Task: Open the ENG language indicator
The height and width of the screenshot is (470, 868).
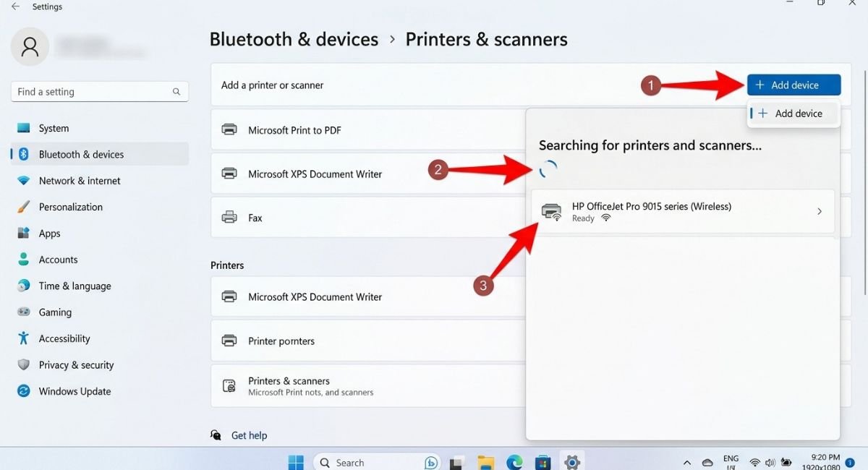Action: pyautogui.click(x=731, y=462)
